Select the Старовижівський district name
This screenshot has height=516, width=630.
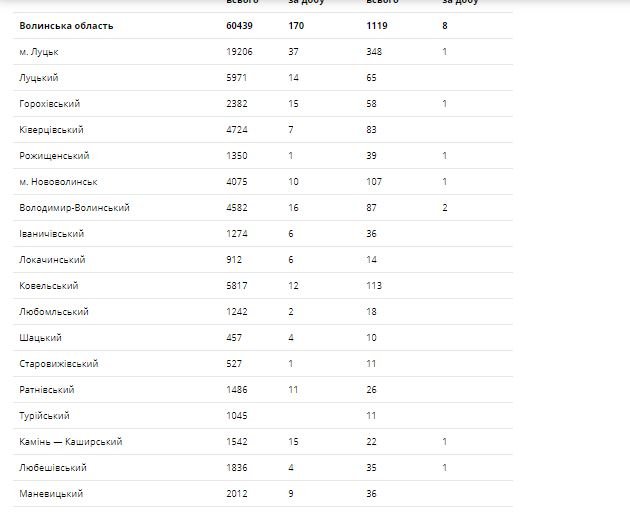coord(58,363)
